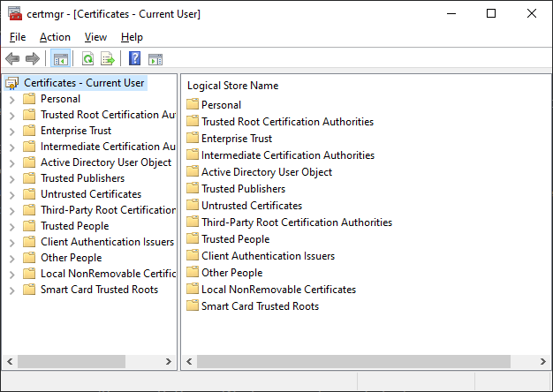Click the Forward arrow toolbar icon
The width and height of the screenshot is (553, 392).
[33, 59]
